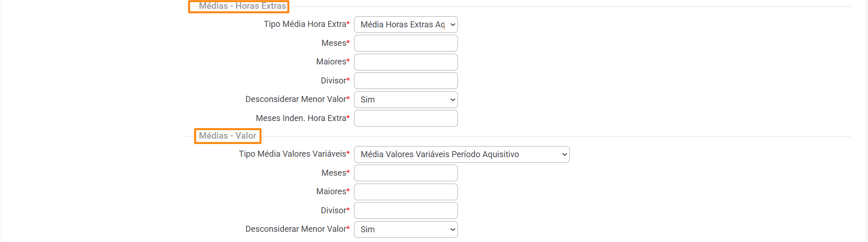868x242 pixels.
Task: Click the Meses field under Médias - Horas Extras
Action: point(405,43)
